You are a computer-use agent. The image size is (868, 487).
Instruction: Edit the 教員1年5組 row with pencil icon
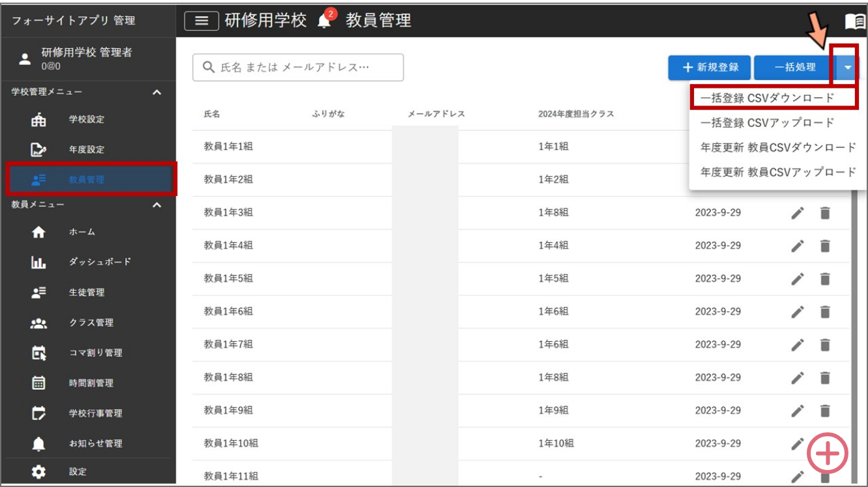pos(798,279)
